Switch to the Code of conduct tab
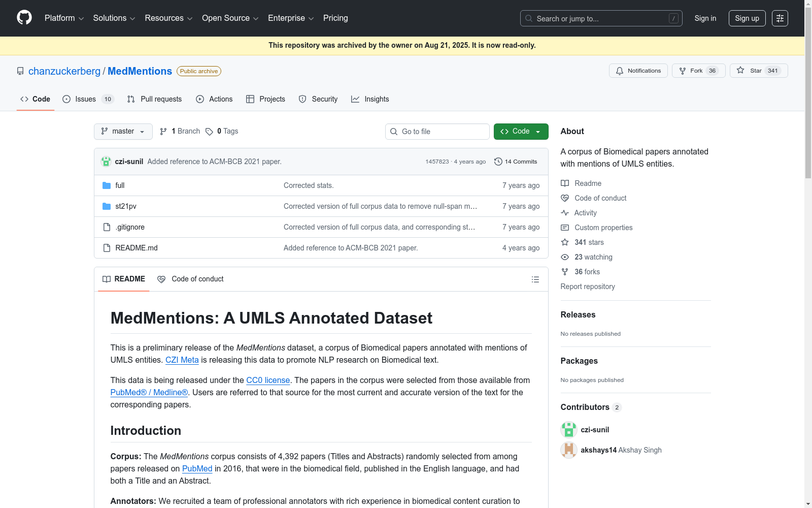This screenshot has height=508, width=812. tap(191, 279)
